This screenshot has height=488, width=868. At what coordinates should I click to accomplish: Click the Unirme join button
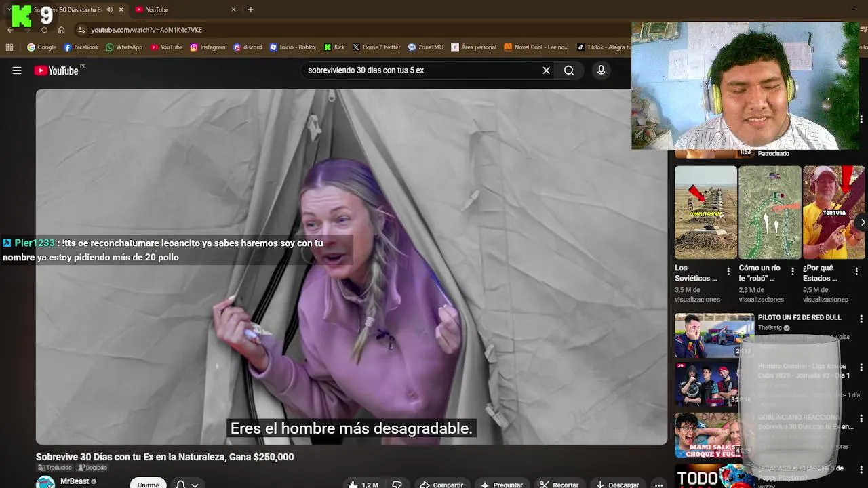pyautogui.click(x=148, y=484)
